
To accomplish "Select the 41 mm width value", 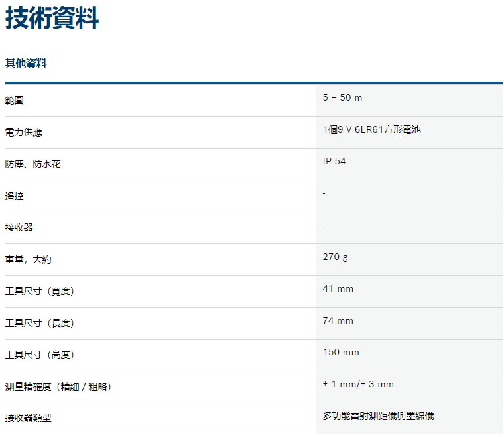I will 338,289.
